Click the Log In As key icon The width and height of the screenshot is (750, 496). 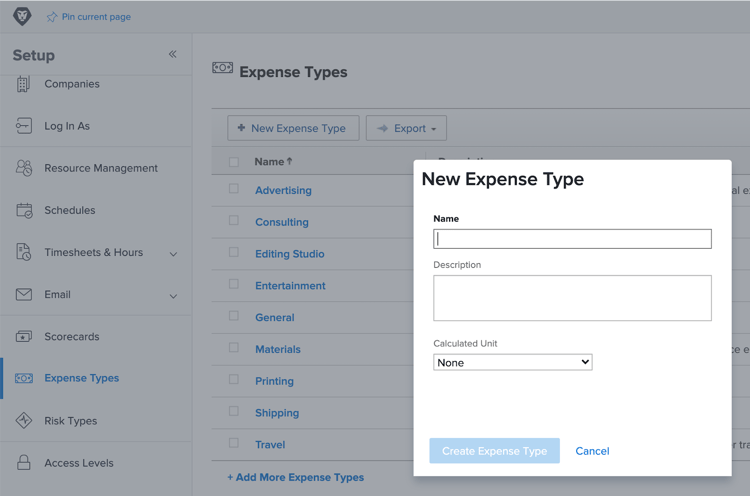(23, 126)
